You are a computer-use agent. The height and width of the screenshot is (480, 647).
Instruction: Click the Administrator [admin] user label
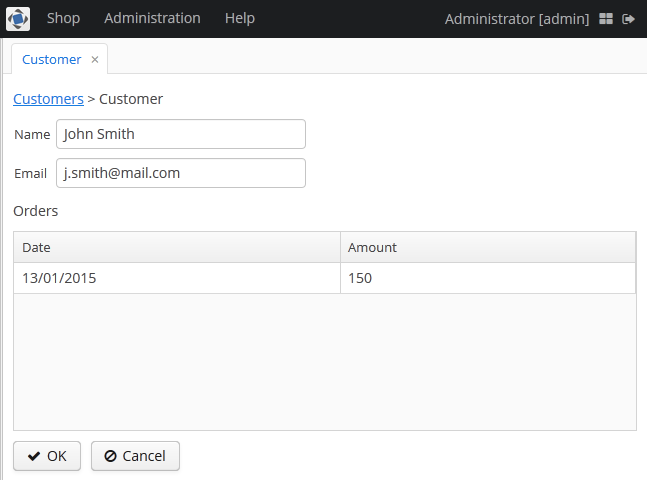(x=516, y=19)
